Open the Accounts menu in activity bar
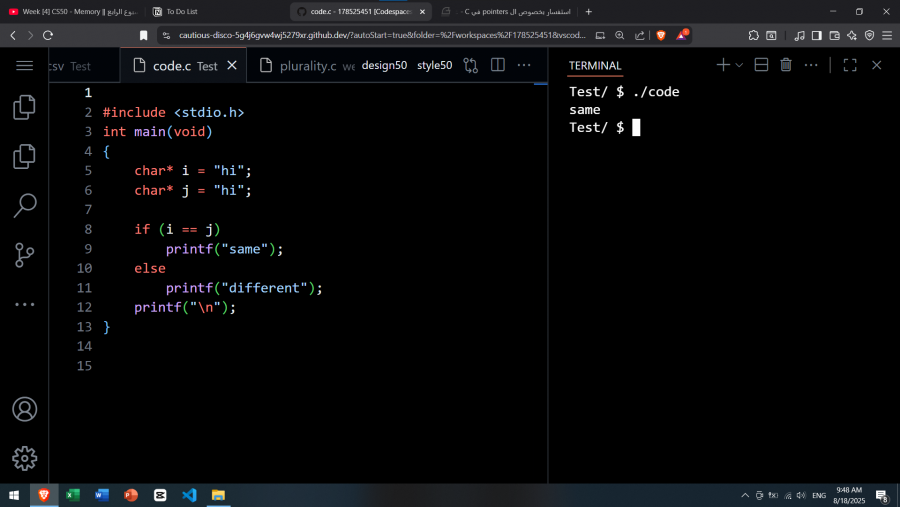This screenshot has height=507, width=900. point(24,409)
